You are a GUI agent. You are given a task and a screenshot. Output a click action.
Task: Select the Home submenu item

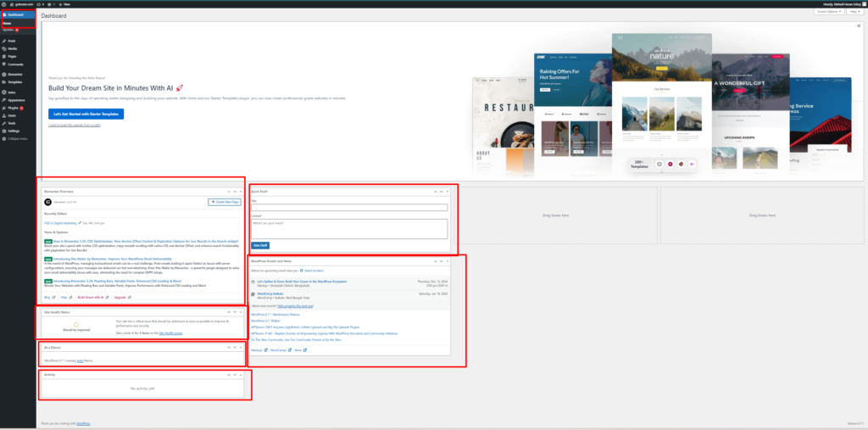tap(7, 23)
